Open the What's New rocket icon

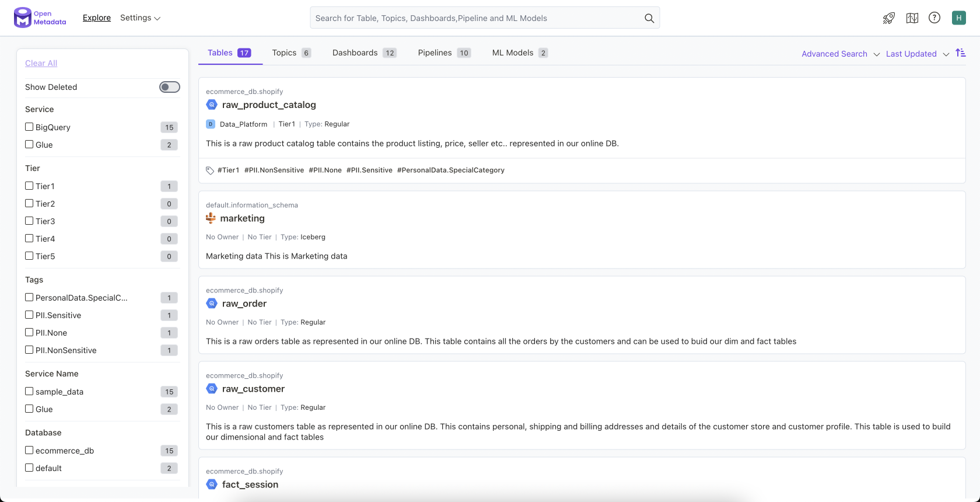pos(889,18)
